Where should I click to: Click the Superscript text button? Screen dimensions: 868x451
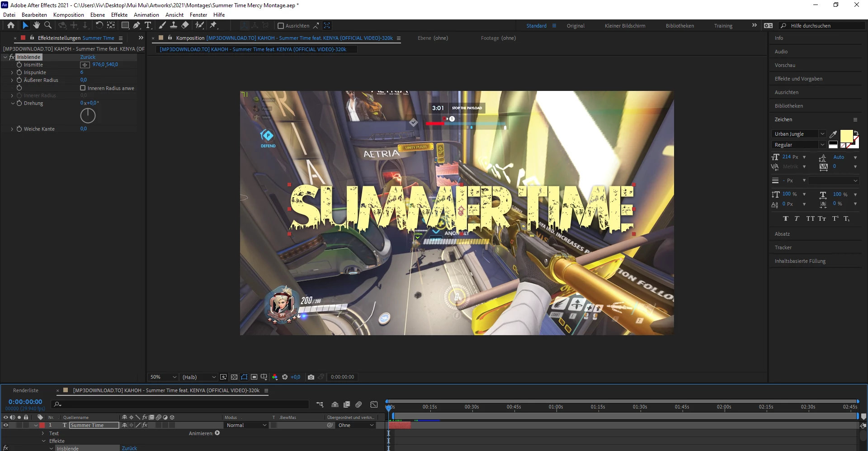pos(835,218)
